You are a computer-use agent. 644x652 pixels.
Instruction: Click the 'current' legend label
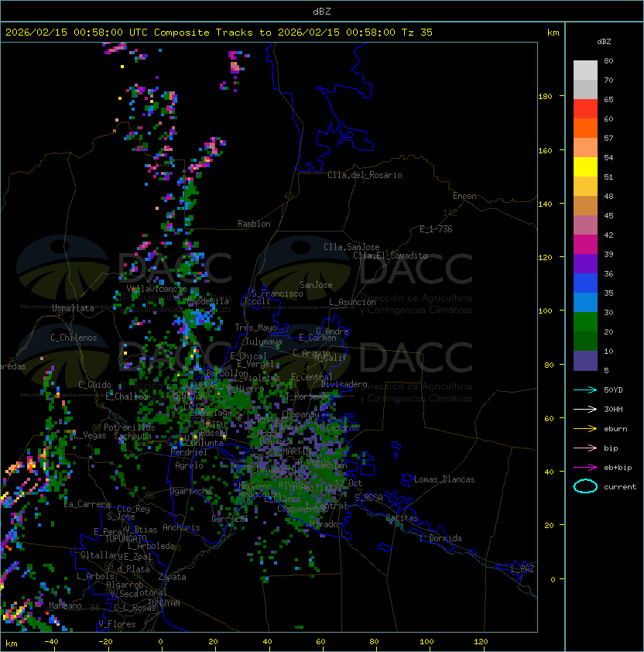click(620, 487)
